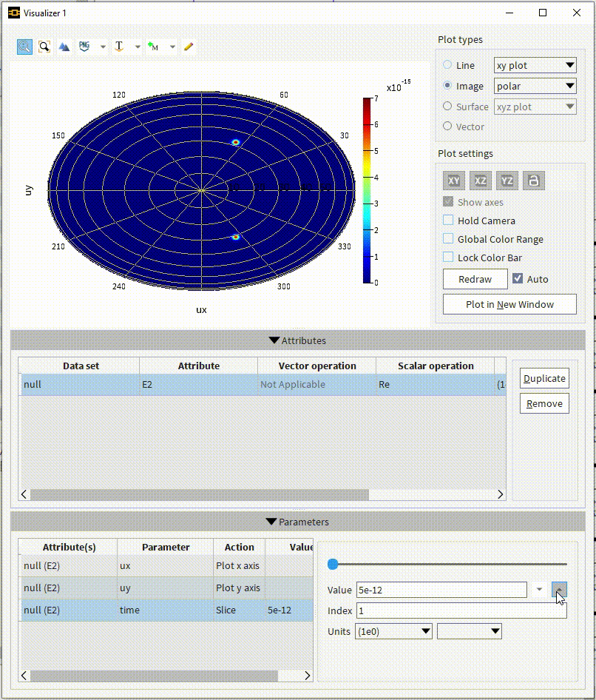Viewport: 596px width, 700px height.
Task: Collapse the Attributes section
Action: pyautogui.click(x=297, y=340)
